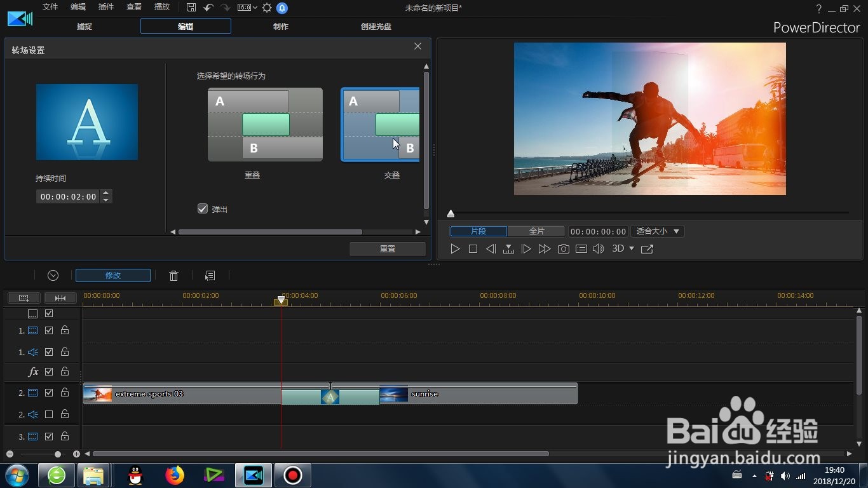Open the seek-by unit icon

[508, 249]
